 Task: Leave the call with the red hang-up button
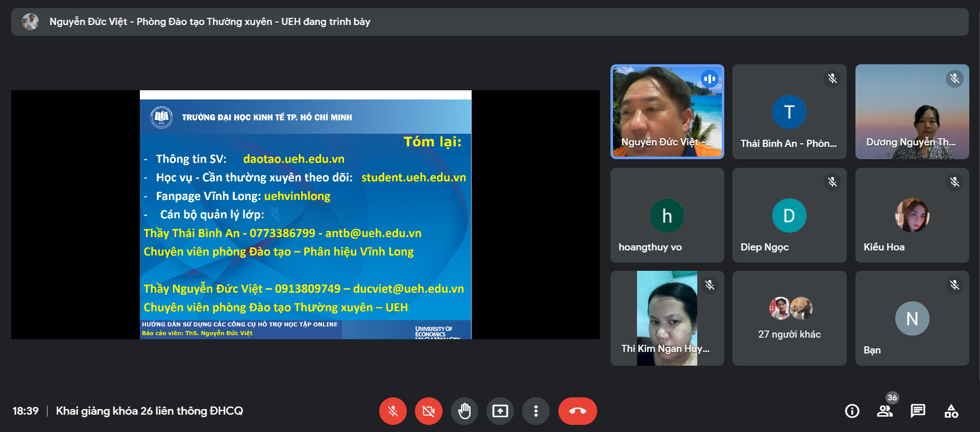pyautogui.click(x=577, y=411)
